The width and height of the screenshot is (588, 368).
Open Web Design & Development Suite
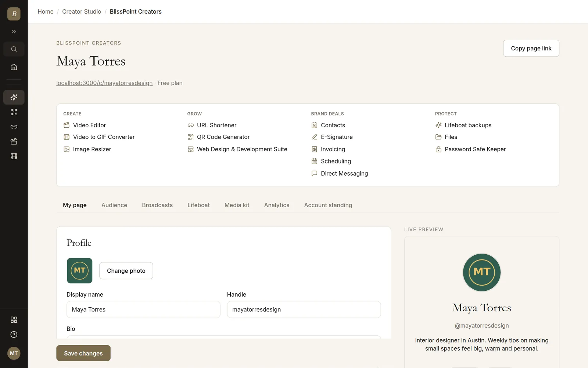click(x=237, y=149)
